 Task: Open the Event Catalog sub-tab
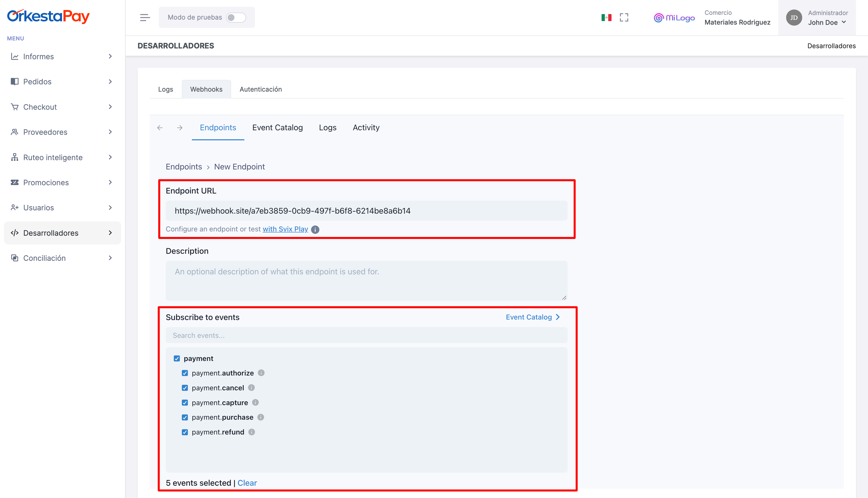tap(278, 128)
